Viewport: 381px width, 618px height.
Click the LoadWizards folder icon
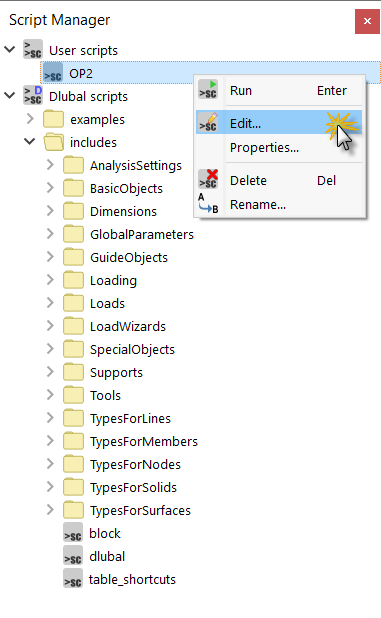point(73,326)
